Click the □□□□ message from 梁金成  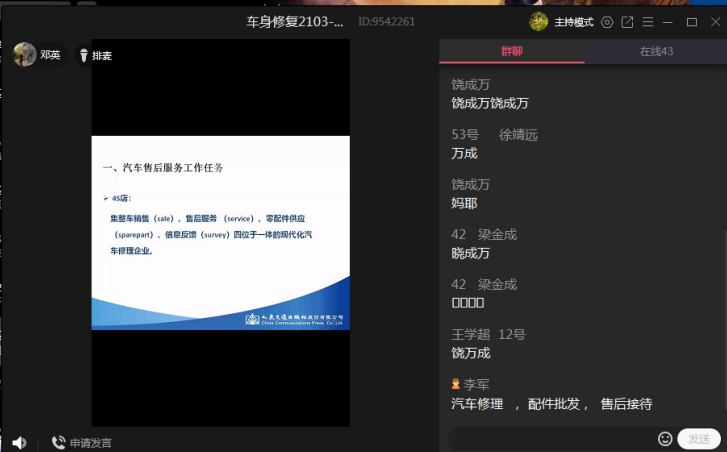[x=468, y=303]
